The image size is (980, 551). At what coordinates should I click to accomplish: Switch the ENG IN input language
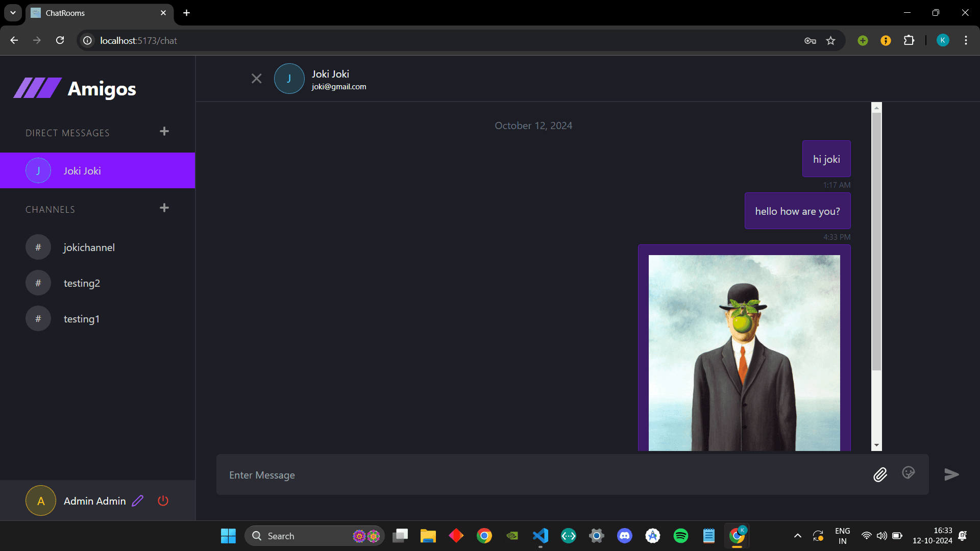[x=842, y=536]
